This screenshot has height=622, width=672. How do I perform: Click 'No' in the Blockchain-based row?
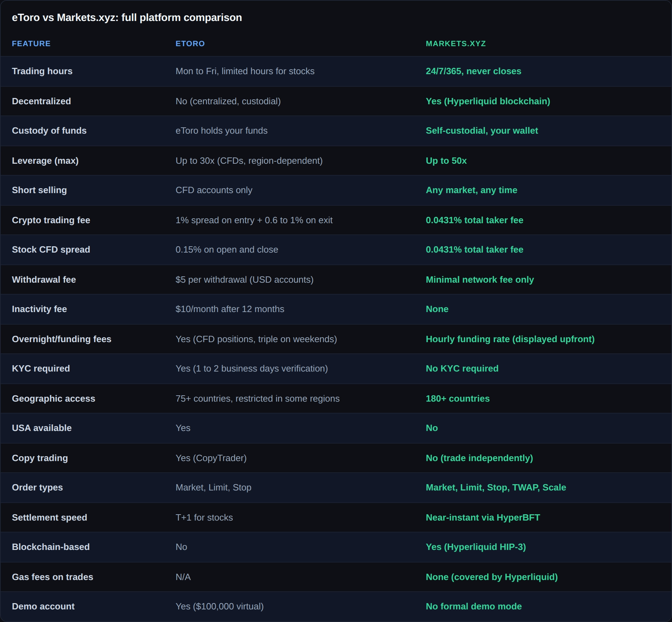tap(181, 547)
